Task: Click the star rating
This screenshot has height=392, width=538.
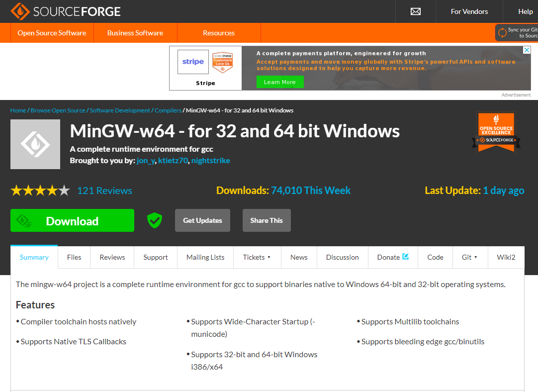Action: click(x=40, y=190)
